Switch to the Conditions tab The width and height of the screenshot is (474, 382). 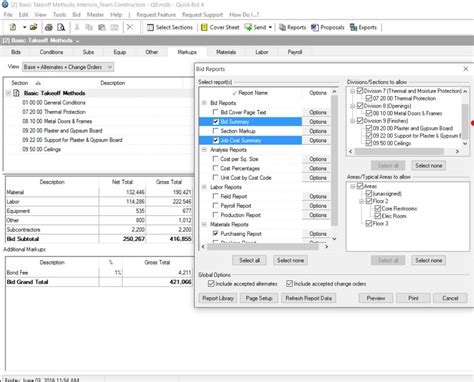[x=51, y=52]
